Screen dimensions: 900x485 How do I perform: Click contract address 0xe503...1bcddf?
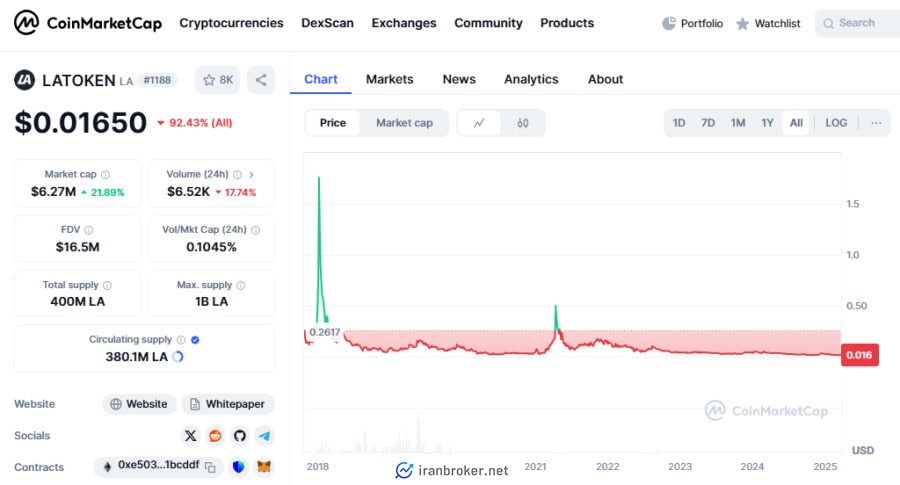(x=158, y=465)
